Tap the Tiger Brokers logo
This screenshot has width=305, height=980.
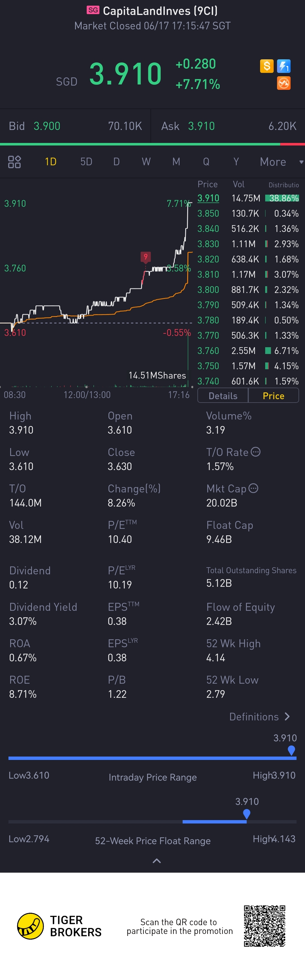30,926
